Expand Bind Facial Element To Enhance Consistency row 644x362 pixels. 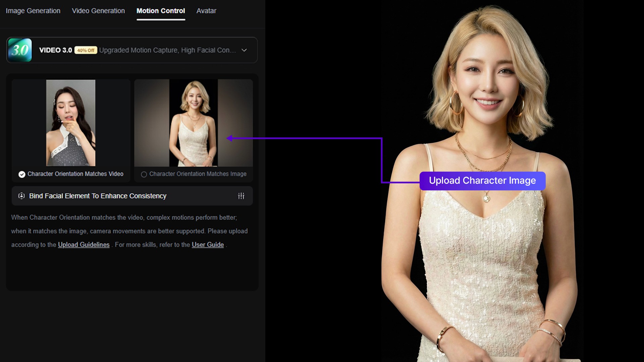click(98, 196)
